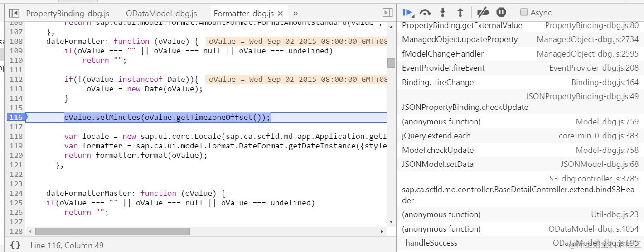Select jQuery.extend.each stack frame
The image size is (644, 252).
(x=436, y=136)
